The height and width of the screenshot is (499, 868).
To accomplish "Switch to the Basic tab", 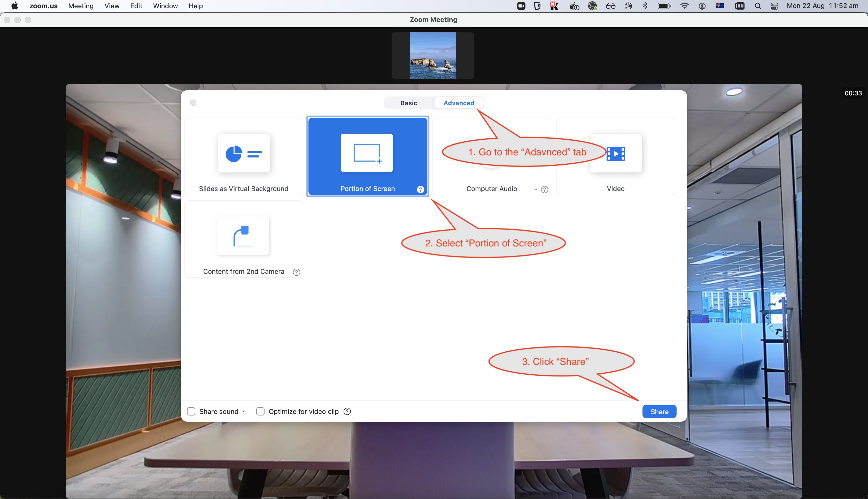I will tap(409, 102).
